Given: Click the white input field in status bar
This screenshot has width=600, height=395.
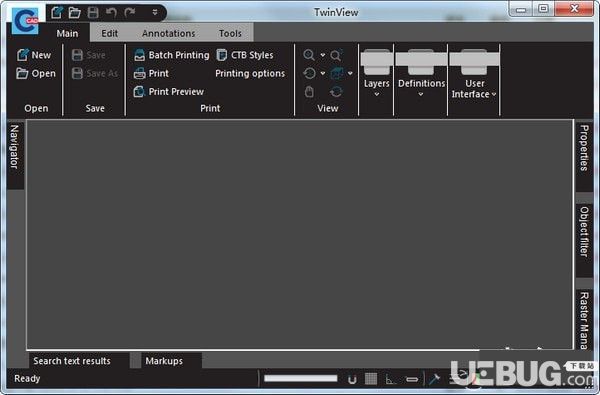Looking at the screenshot, I should 301,379.
